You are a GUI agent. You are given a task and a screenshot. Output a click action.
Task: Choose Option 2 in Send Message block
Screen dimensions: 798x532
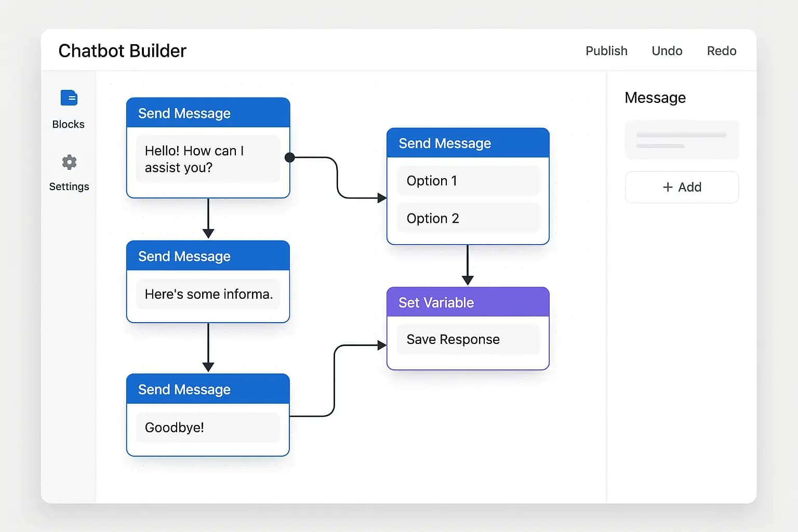pos(468,218)
